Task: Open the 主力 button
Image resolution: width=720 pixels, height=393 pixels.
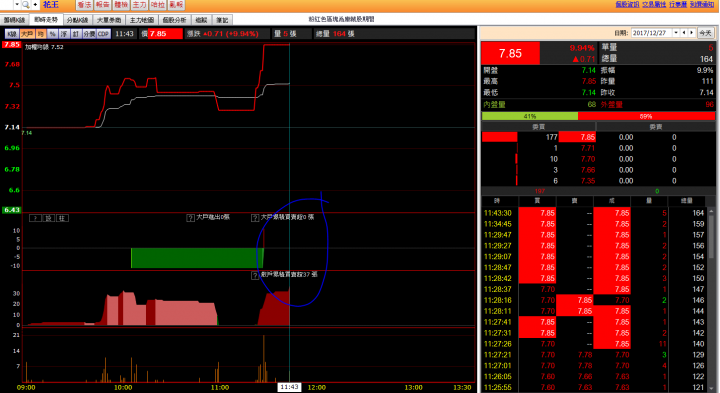Action: point(139,5)
